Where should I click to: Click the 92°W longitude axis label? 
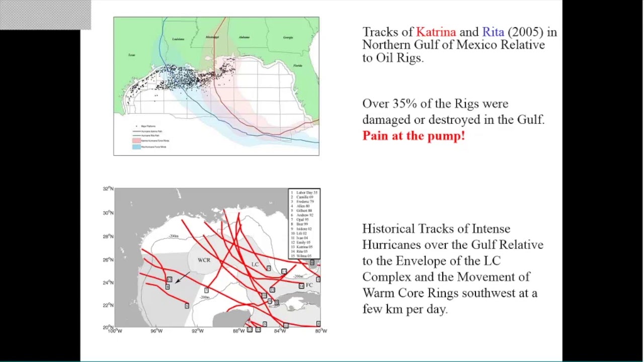(x=198, y=330)
